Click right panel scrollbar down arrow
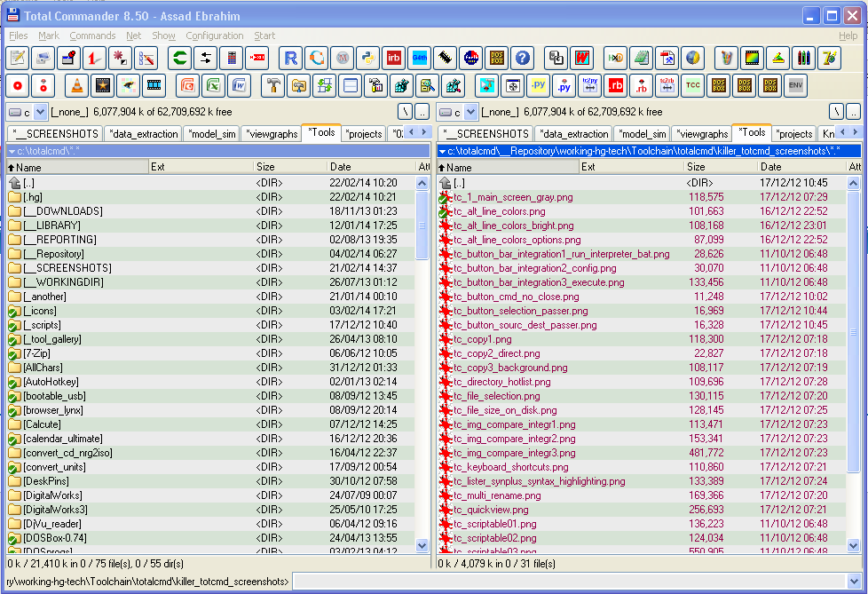Screen dimensions: 868x594 point(853,546)
